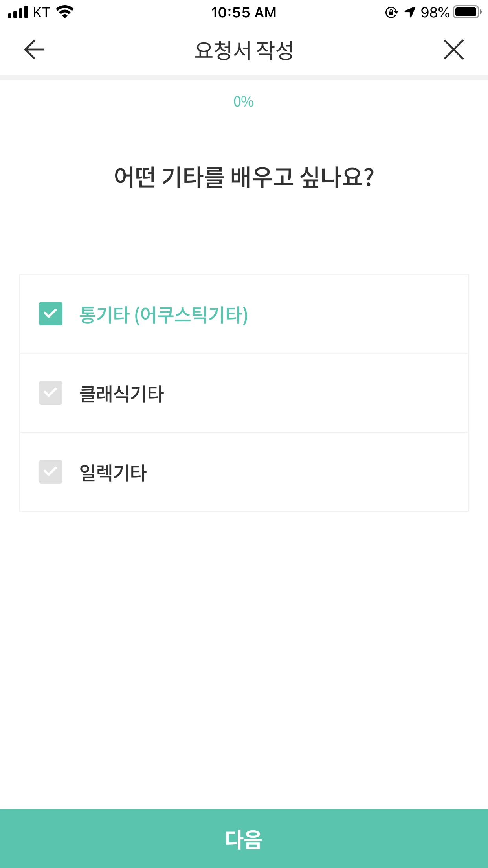
Task: Tap the cellular signal bars icon
Action: pos(18,12)
